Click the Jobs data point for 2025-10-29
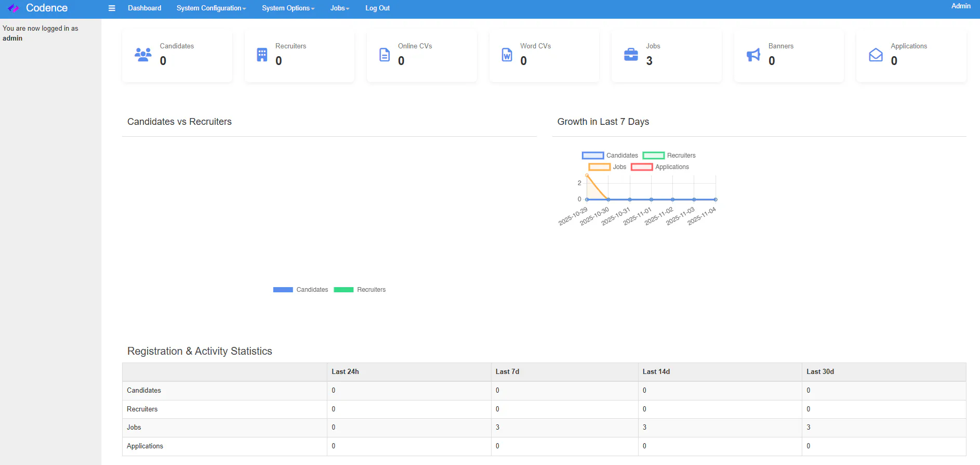Viewport: 980px width, 465px height. click(587, 176)
